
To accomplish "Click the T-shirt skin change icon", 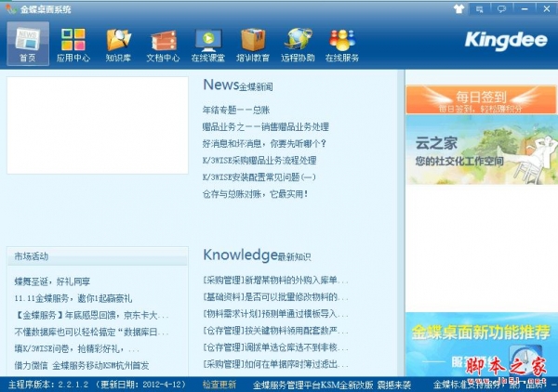I will (459, 9).
